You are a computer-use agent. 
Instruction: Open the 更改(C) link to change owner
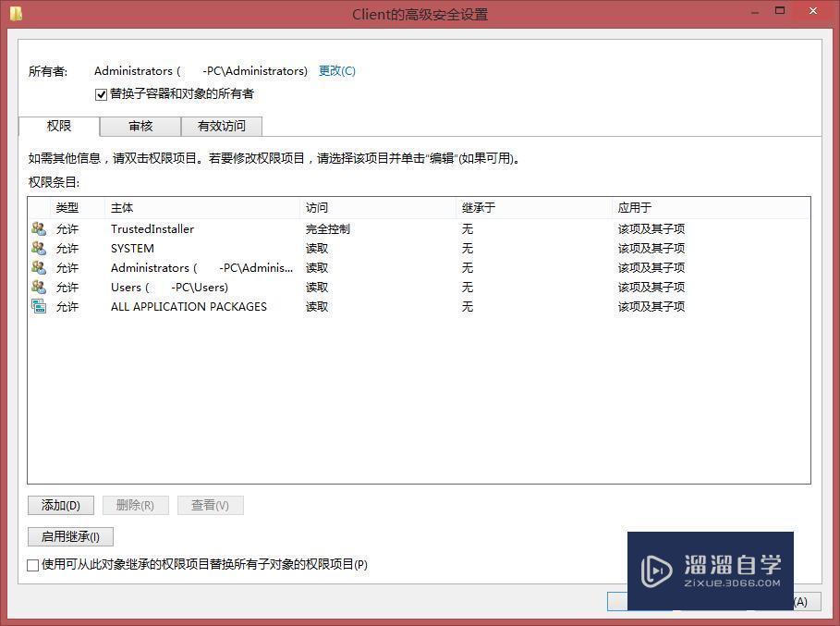tap(337, 70)
